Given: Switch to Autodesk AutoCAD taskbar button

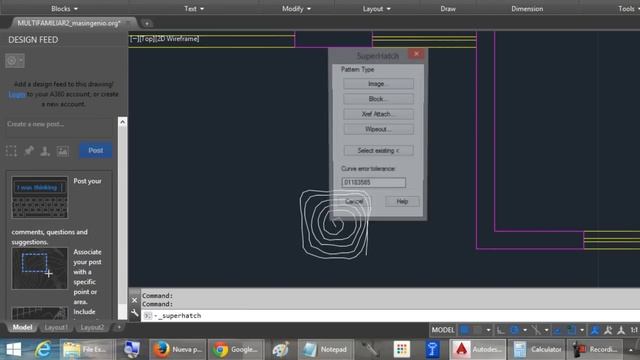Looking at the screenshot, I should coord(478,349).
